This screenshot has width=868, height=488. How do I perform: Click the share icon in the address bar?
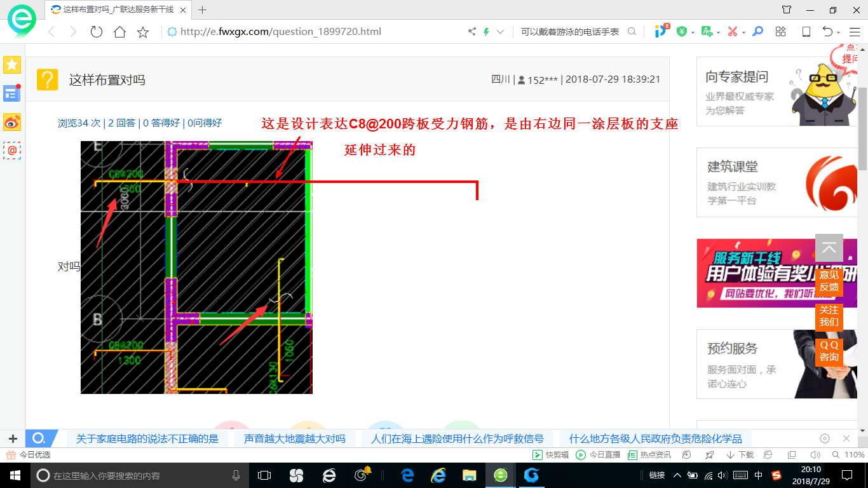point(472,31)
